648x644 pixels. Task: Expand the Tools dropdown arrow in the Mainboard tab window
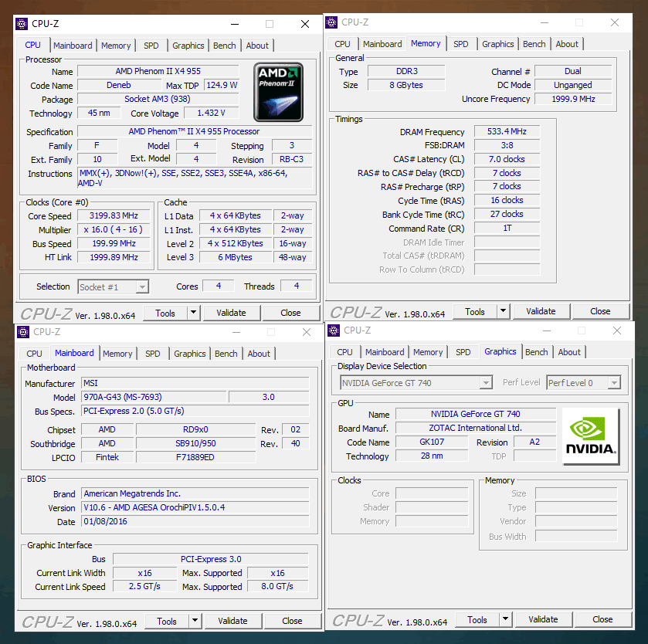(x=195, y=621)
